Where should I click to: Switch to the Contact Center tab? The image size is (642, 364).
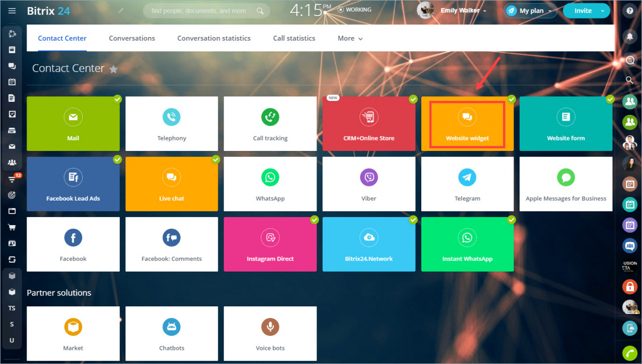(x=62, y=38)
